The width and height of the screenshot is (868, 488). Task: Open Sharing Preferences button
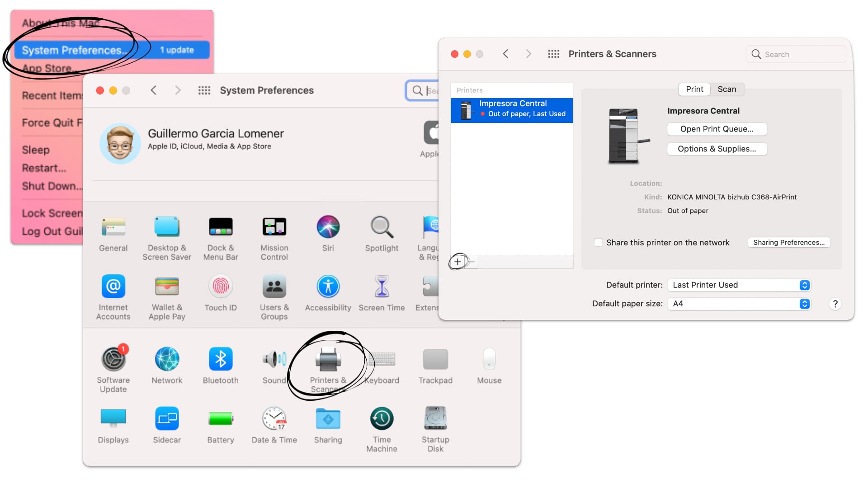789,243
